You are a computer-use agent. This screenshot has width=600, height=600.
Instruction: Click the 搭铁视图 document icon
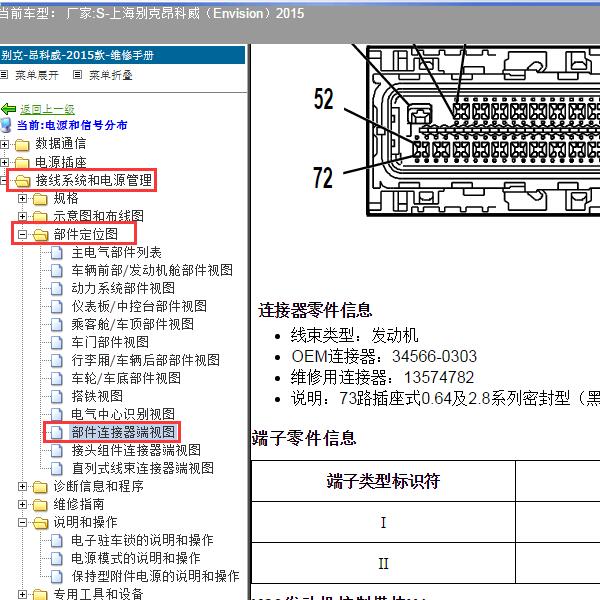57,396
